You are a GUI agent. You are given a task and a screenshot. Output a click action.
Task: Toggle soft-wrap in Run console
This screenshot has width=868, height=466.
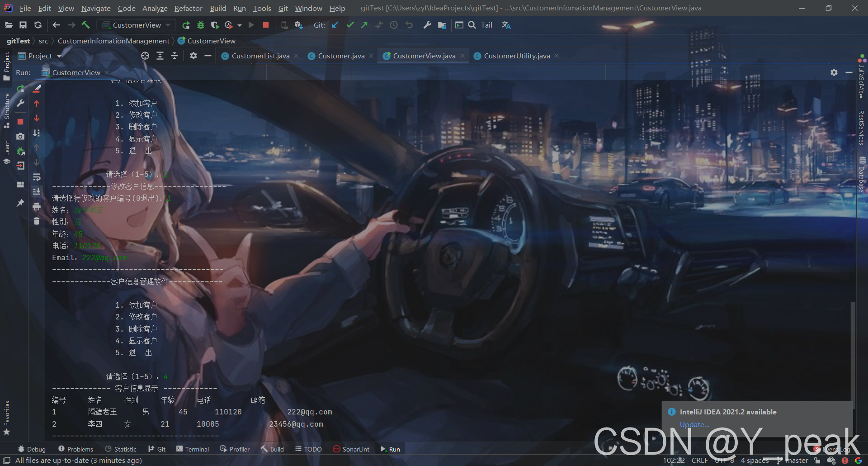point(37,177)
